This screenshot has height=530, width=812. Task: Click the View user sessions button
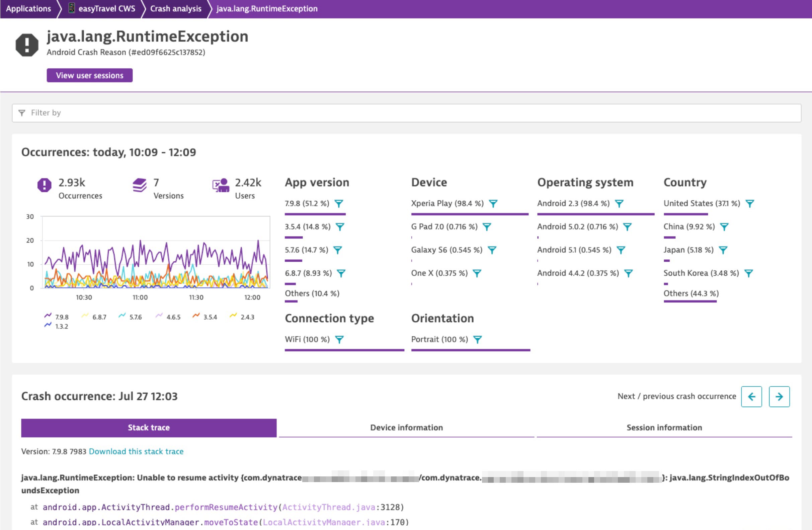(x=89, y=75)
